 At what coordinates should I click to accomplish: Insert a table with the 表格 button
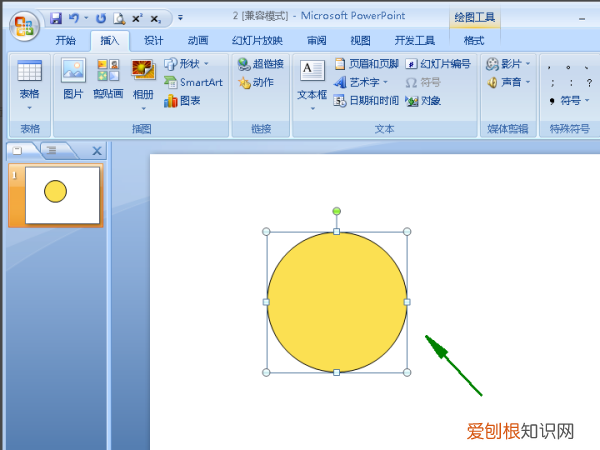coord(29,84)
